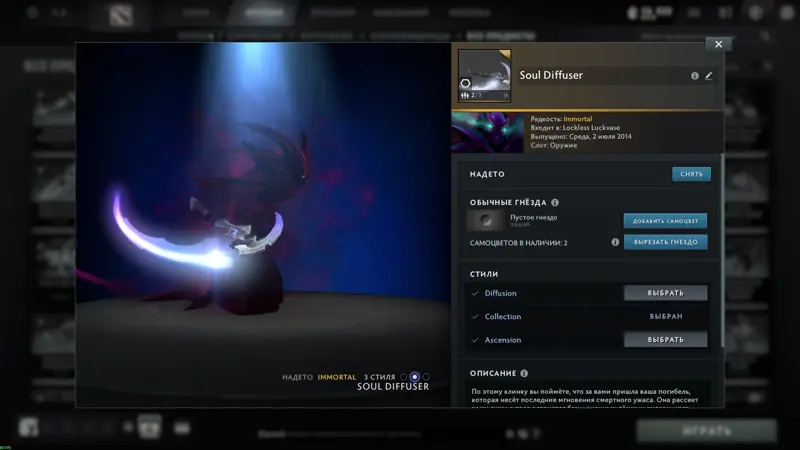Click the Spectre hero portrait image
Image resolution: width=800 pixels, height=450 pixels.
[x=488, y=133]
